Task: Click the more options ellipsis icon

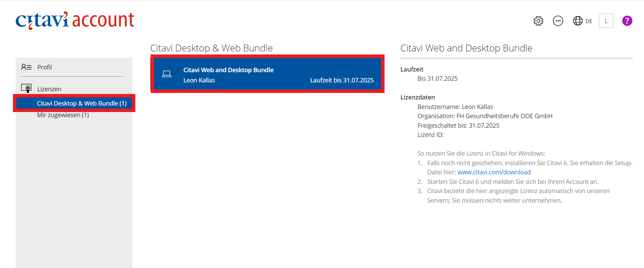Action: pos(558,21)
